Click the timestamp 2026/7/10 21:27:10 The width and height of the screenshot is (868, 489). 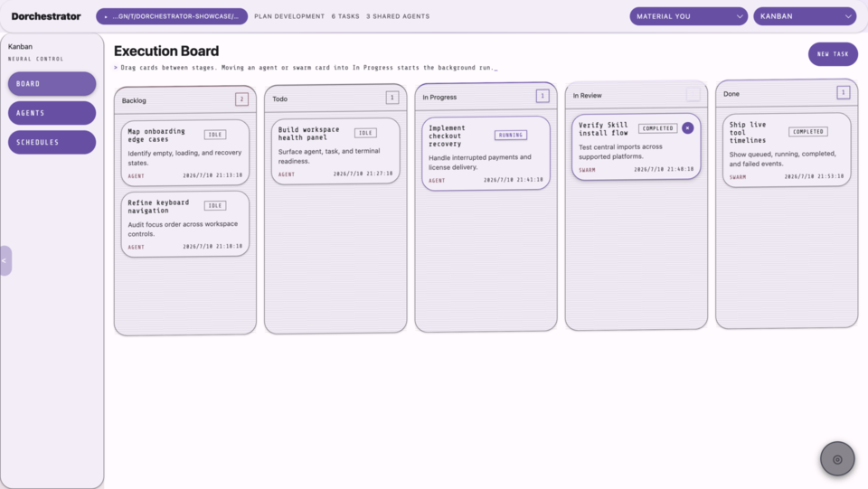[x=363, y=174]
